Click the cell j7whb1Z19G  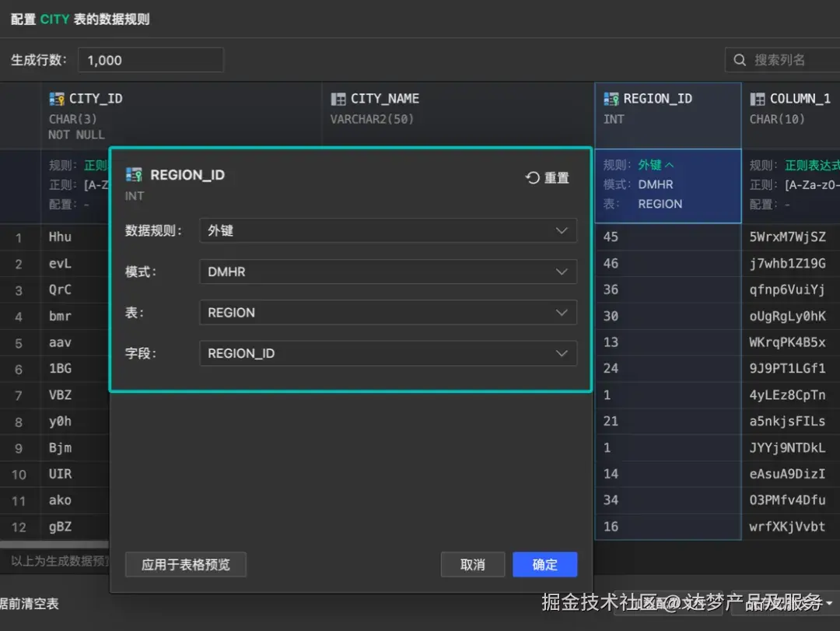coord(791,263)
